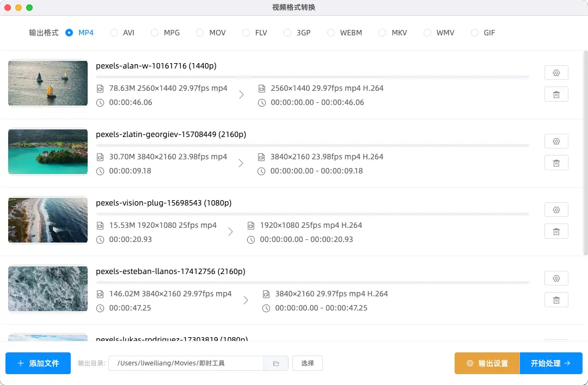This screenshot has height=385, width=588.
Task: Select 3GP output format
Action: pyautogui.click(x=297, y=33)
